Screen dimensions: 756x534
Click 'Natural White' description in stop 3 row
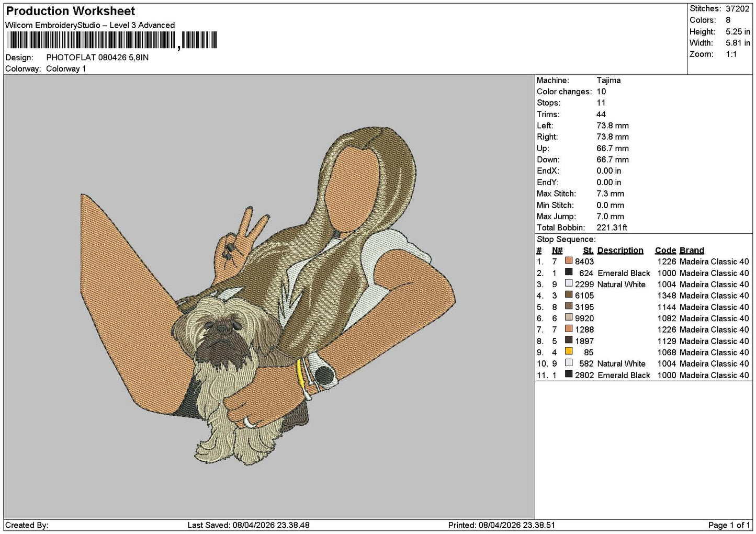[x=622, y=285]
